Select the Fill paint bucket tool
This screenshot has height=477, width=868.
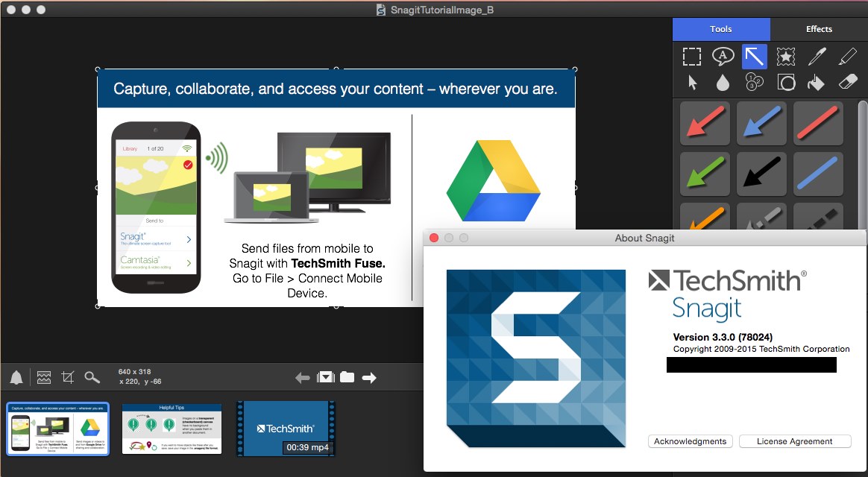tap(816, 83)
